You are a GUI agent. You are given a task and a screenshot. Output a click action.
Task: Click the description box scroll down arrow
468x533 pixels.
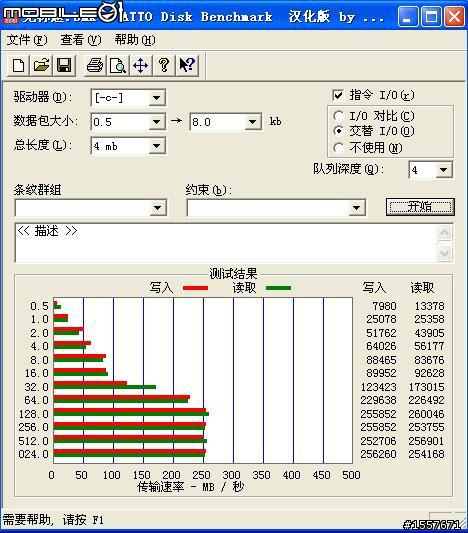(445, 253)
